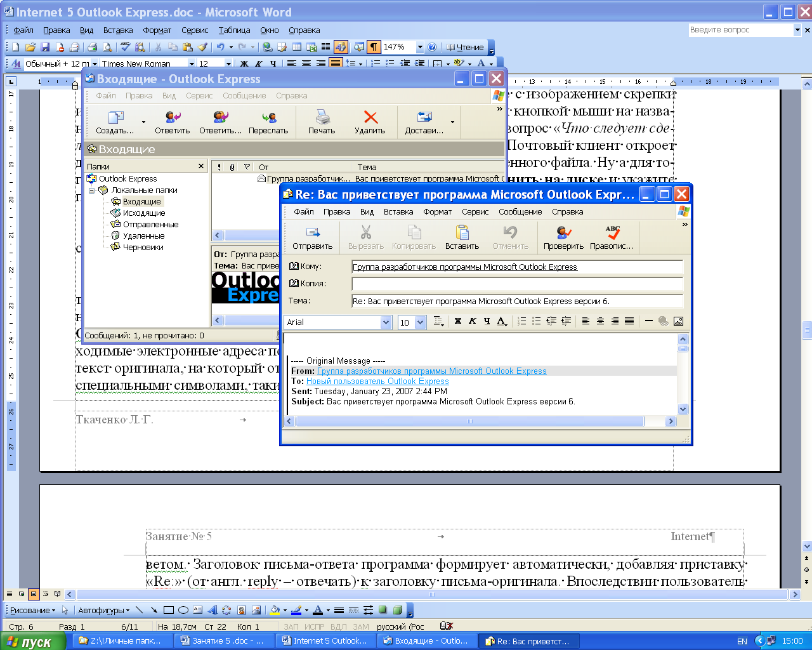Insert WordArt from the Drawing toolbar
Viewport: 812px width, 650px height.
click(x=212, y=610)
